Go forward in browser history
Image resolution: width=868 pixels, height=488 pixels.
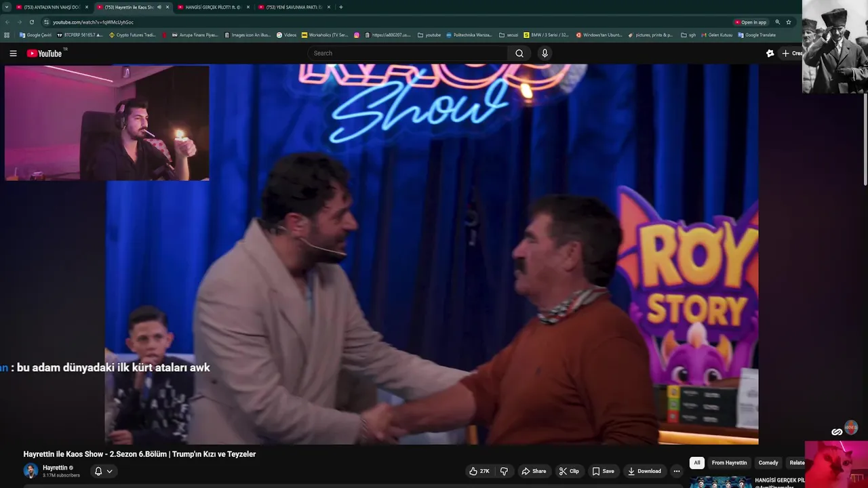tap(19, 22)
